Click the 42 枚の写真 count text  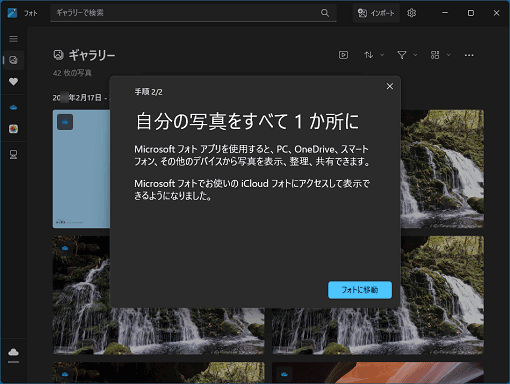coord(72,73)
